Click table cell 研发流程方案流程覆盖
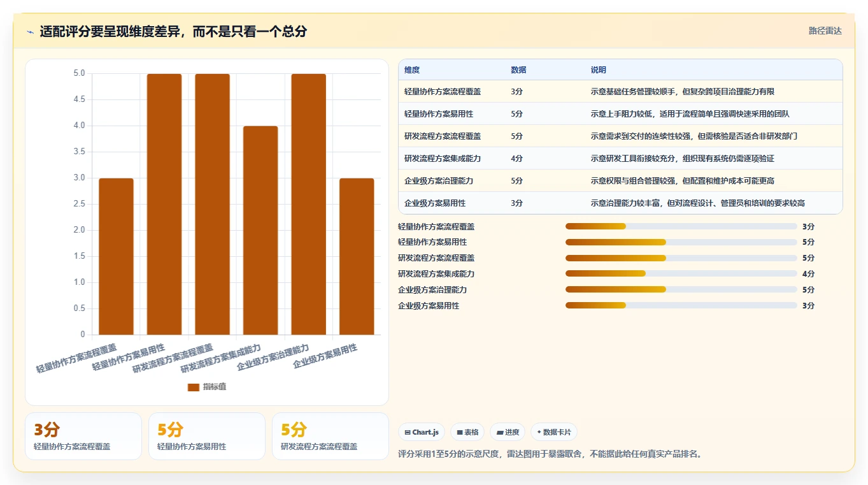The height and width of the screenshot is (485, 868). tap(443, 136)
